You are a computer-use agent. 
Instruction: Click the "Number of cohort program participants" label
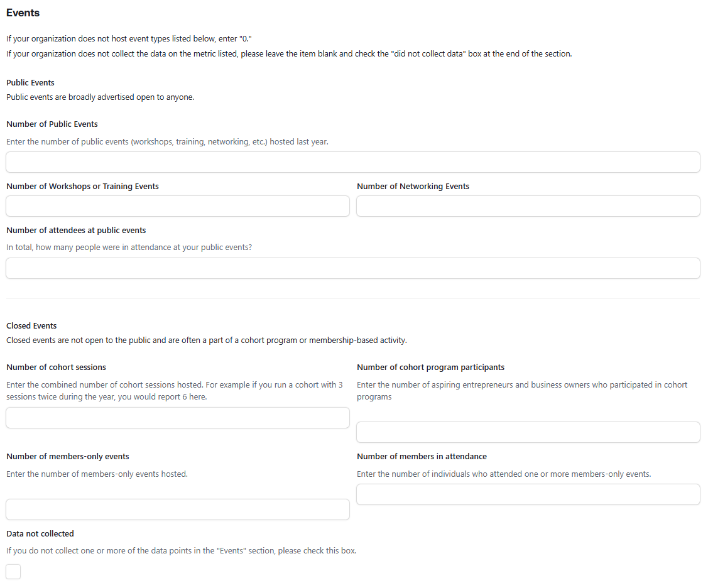click(430, 367)
